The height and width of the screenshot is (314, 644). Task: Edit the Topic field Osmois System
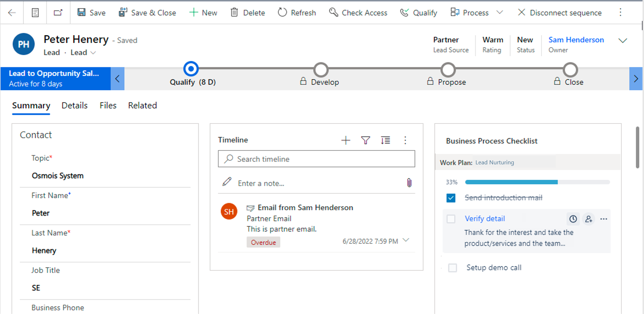click(x=105, y=176)
